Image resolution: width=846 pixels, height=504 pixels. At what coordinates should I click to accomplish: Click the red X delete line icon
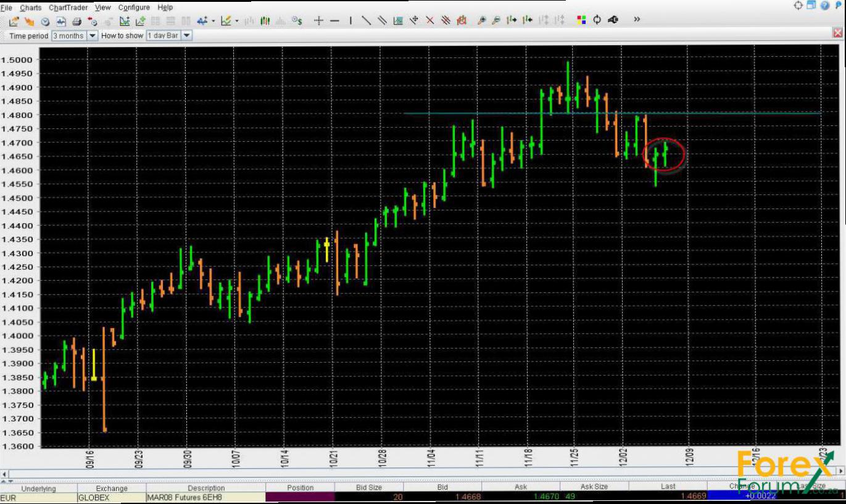[x=430, y=21]
